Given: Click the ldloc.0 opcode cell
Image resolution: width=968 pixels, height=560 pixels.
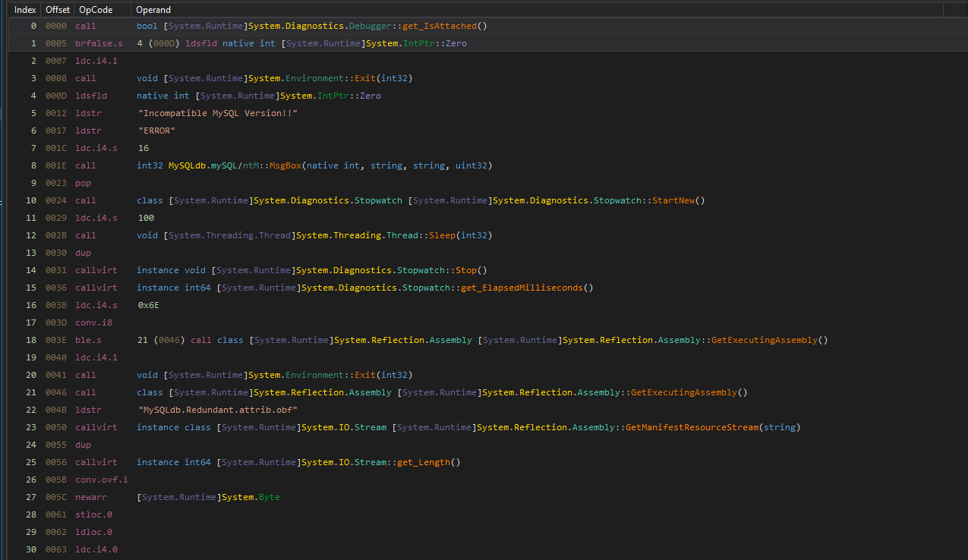Looking at the screenshot, I should pos(93,532).
